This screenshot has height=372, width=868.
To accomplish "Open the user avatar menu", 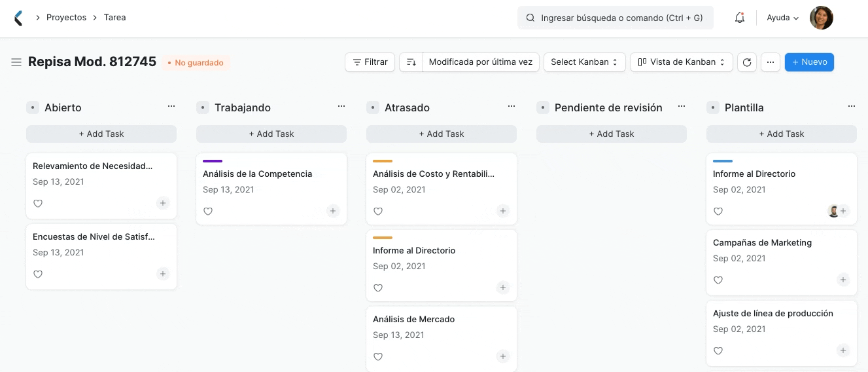I will coord(822,18).
